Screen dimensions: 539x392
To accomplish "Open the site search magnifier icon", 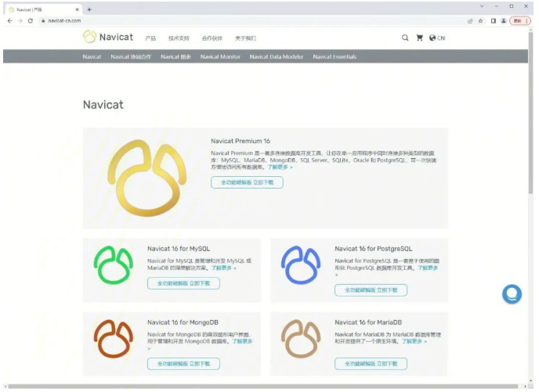I will pyautogui.click(x=405, y=38).
